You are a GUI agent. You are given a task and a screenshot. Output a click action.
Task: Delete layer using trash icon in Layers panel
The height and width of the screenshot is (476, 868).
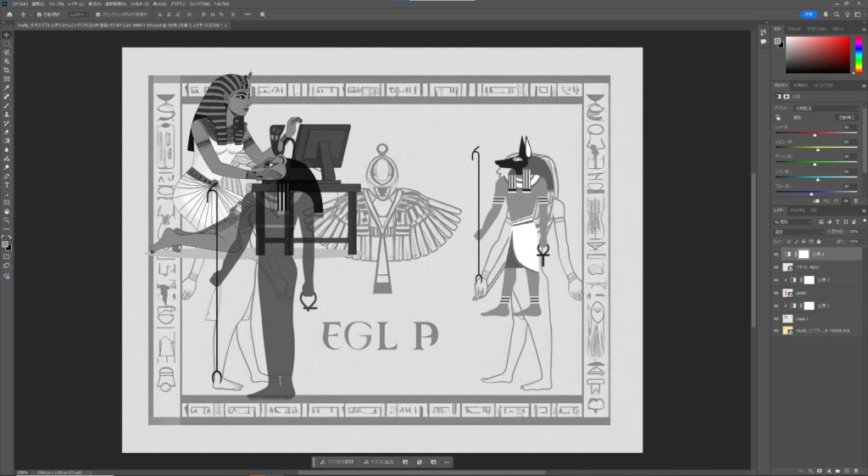(857, 469)
